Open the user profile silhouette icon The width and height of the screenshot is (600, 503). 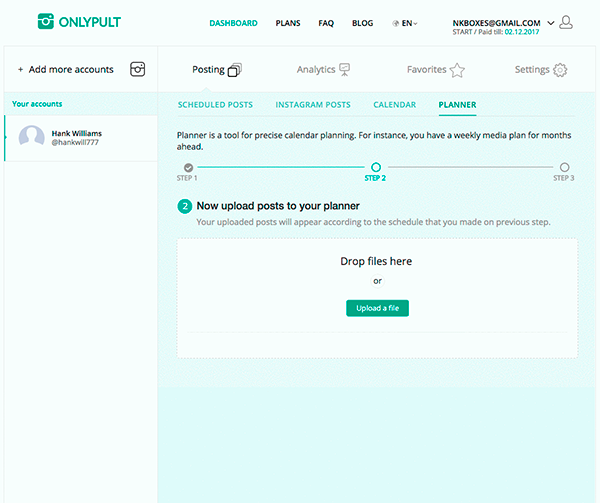(x=566, y=22)
